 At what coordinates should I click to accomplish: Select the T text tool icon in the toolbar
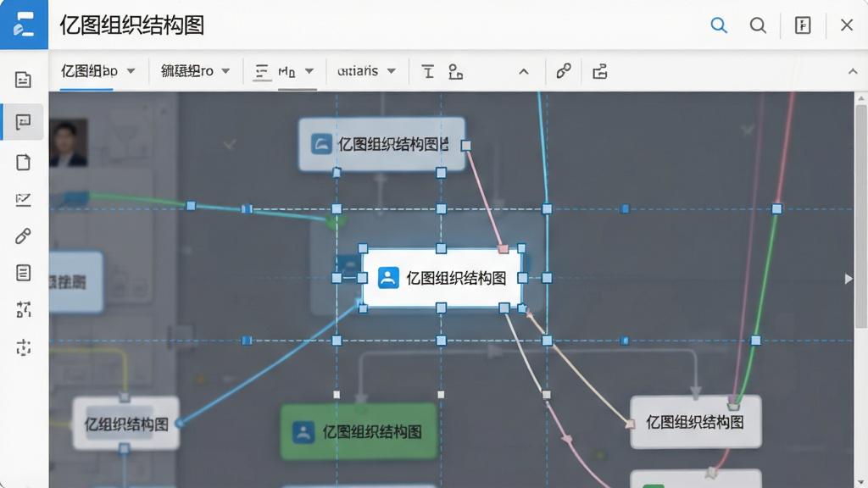point(428,71)
